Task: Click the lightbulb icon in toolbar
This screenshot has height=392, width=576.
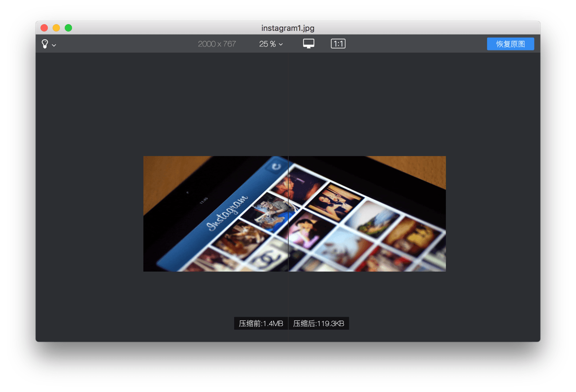Action: pyautogui.click(x=45, y=44)
